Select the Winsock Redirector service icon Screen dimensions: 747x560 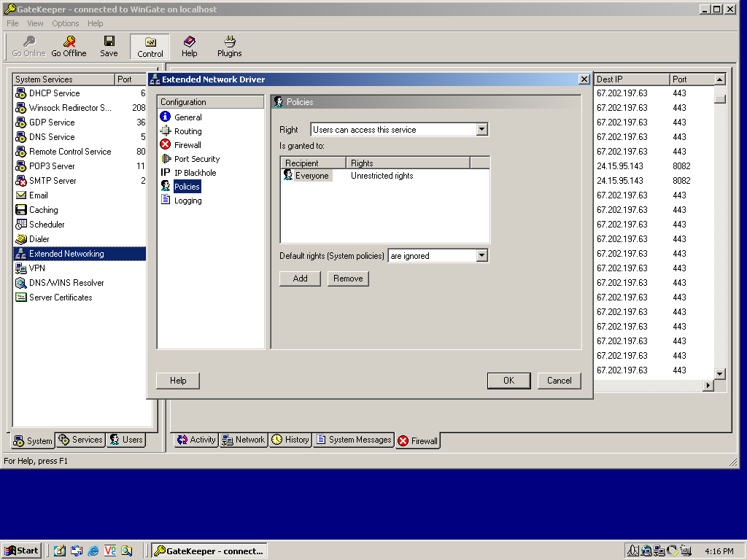[20, 108]
